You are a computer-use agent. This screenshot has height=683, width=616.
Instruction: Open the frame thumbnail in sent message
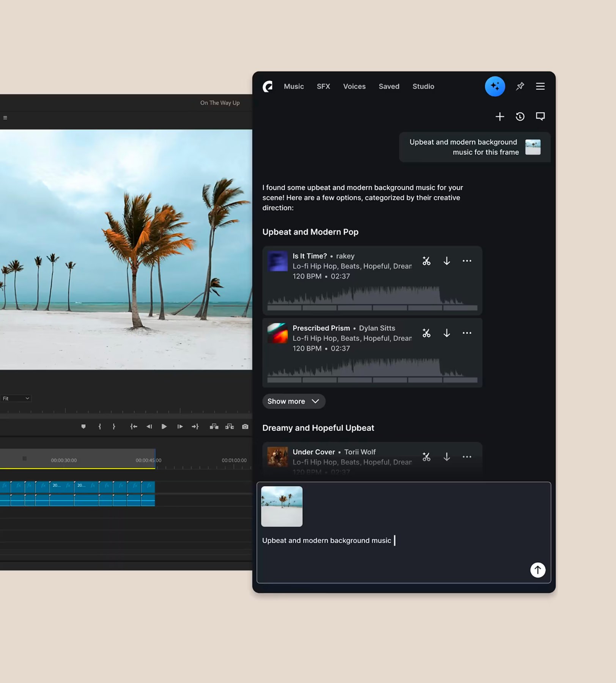click(533, 147)
